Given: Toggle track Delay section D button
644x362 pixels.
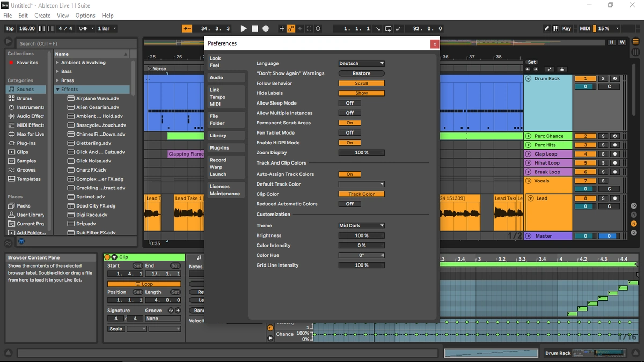Looking at the screenshot, I should 634,233.
